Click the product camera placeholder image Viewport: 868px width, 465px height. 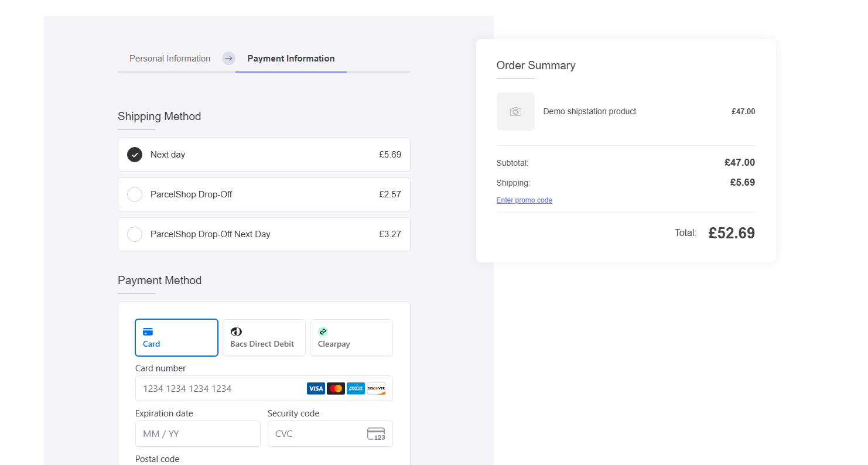tap(515, 111)
